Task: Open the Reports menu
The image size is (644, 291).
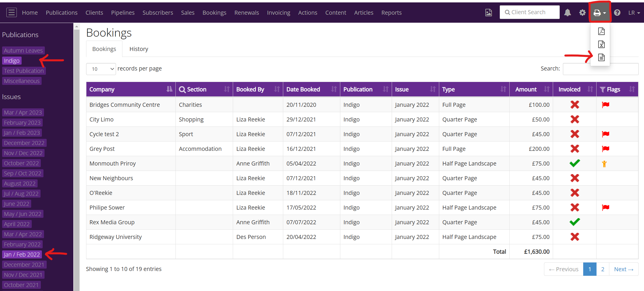Action: coord(391,13)
